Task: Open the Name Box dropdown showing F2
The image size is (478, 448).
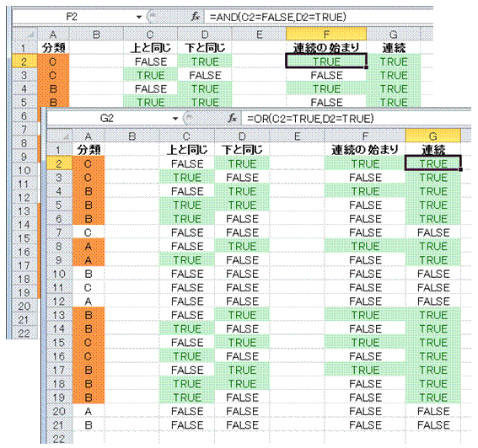Action: (139, 17)
